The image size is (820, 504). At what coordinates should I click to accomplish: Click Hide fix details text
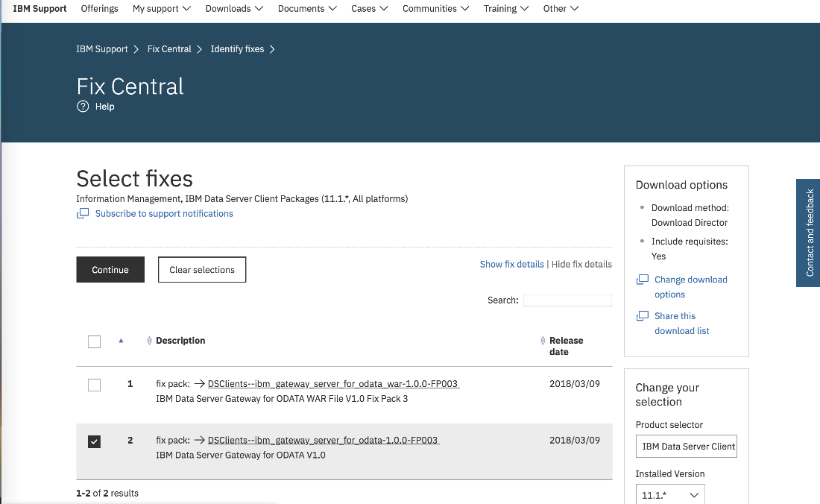pos(581,265)
